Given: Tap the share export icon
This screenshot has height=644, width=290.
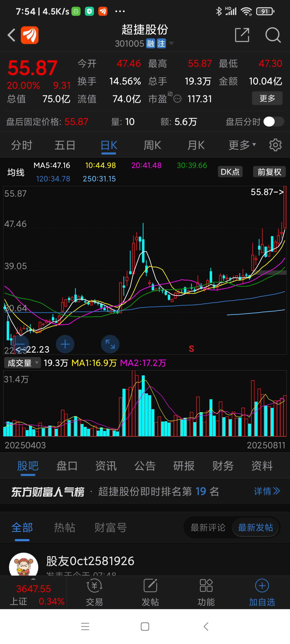Looking at the screenshot, I should [242, 35].
